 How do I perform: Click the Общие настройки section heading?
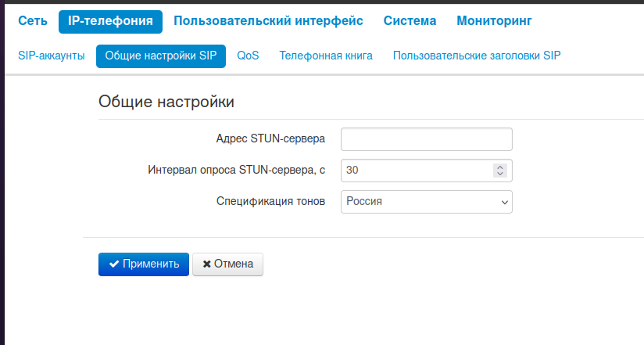[166, 102]
